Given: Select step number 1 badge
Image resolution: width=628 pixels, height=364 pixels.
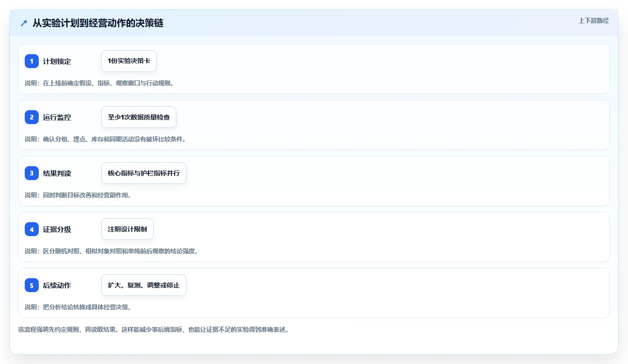Looking at the screenshot, I should pos(32,61).
